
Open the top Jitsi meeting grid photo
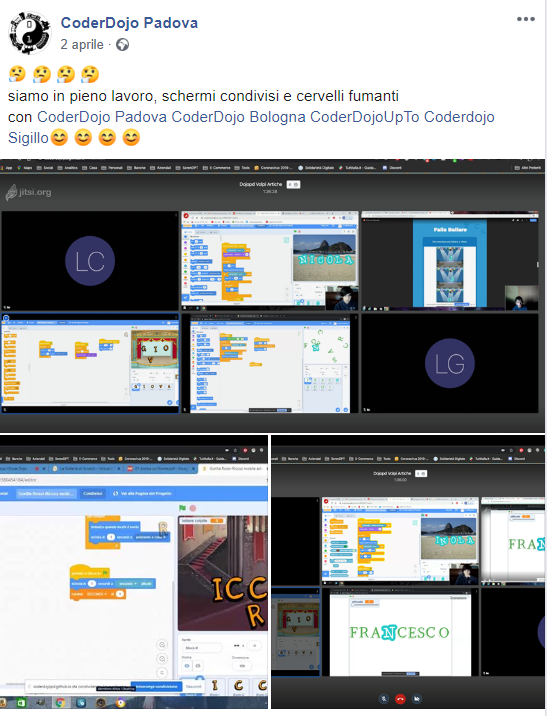tap(273, 295)
